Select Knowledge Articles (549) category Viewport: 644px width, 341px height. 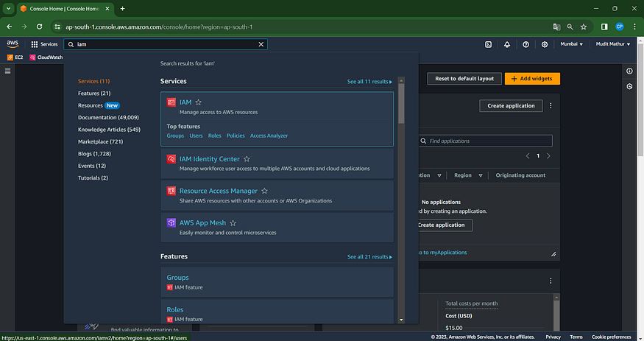click(109, 130)
